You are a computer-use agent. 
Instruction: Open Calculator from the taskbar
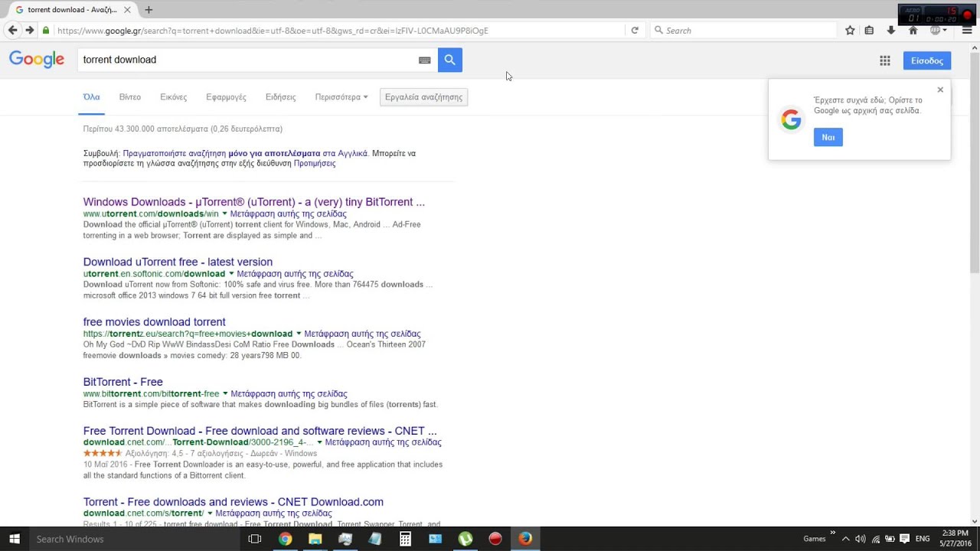pos(405,539)
